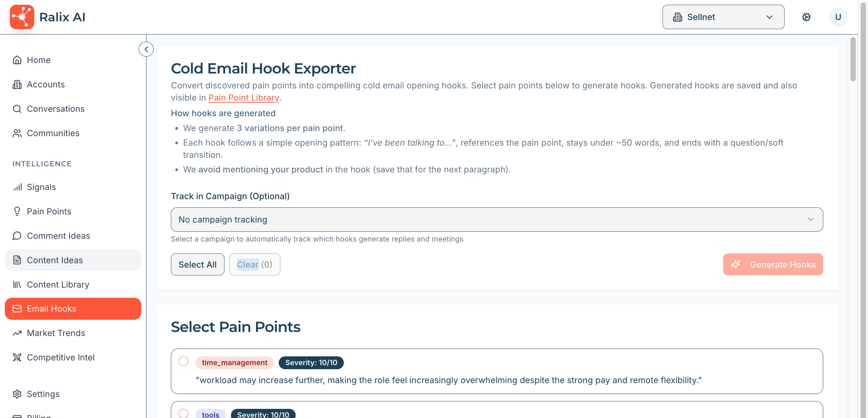868x418 pixels.
Task: Click the Ralix AI logo icon
Action: (22, 17)
